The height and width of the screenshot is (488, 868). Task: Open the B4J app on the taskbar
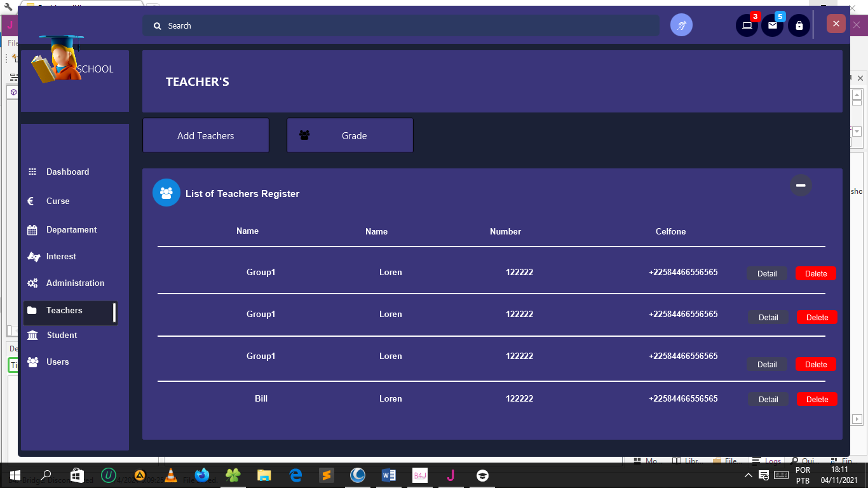pyautogui.click(x=420, y=475)
